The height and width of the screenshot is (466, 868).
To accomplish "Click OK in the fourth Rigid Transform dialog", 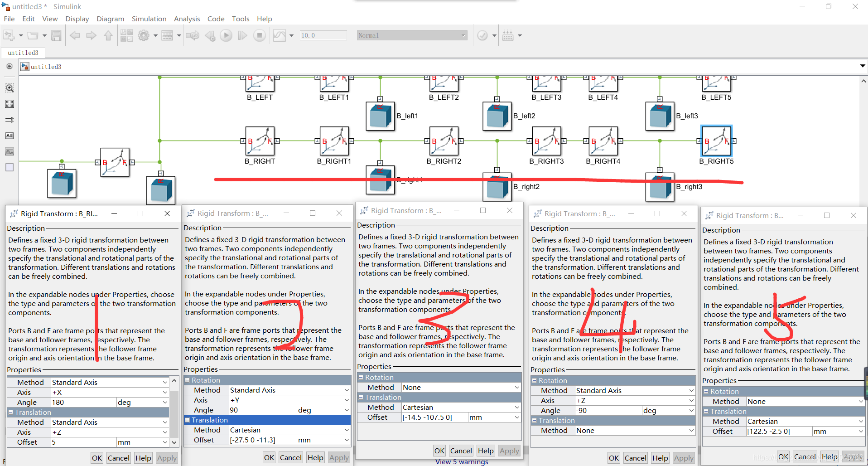I will click(x=614, y=458).
